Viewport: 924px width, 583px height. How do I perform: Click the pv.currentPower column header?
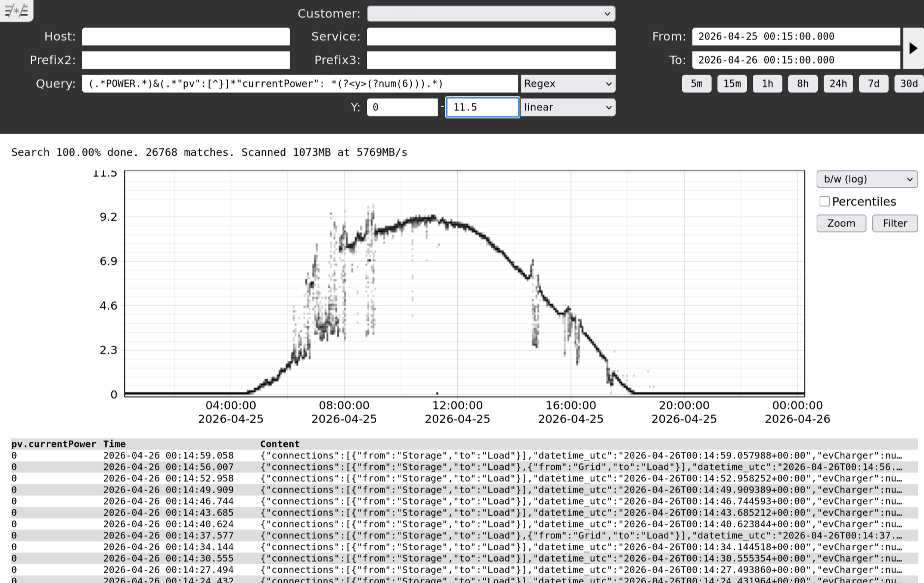point(54,444)
